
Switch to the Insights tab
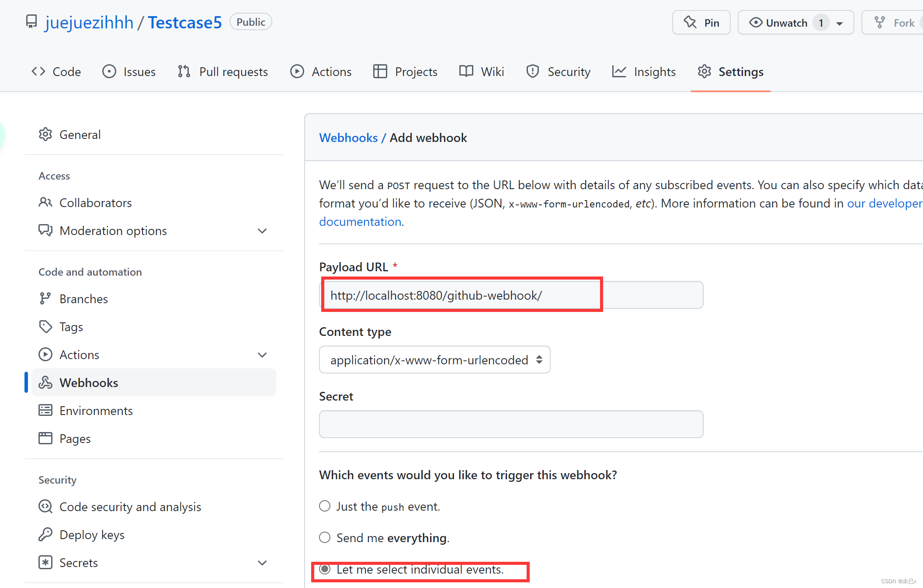644,72
